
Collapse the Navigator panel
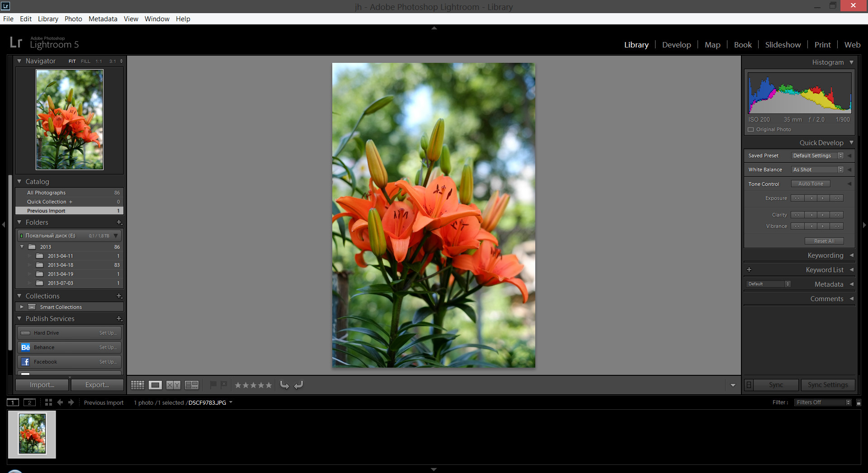[x=19, y=61]
